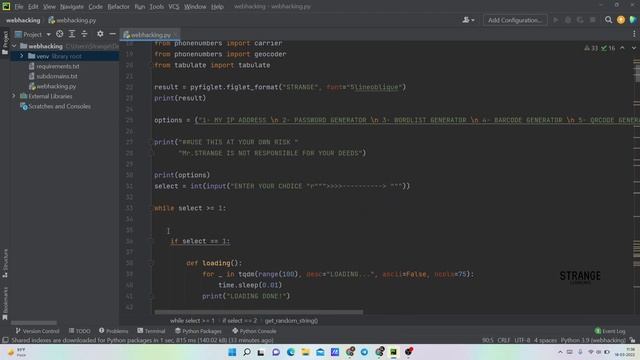Open Event Log tool window
This screenshot has height=360, width=640.
click(x=610, y=331)
